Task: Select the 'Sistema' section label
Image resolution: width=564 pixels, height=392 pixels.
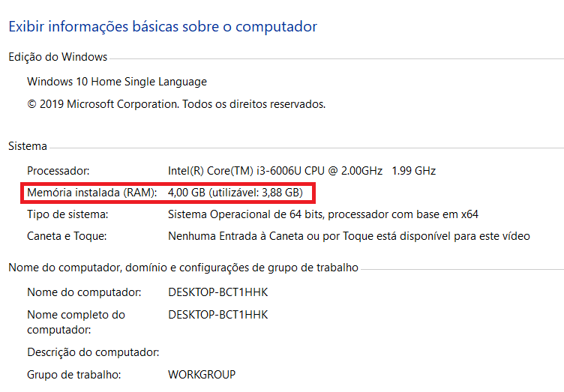Action: pyautogui.click(x=28, y=146)
